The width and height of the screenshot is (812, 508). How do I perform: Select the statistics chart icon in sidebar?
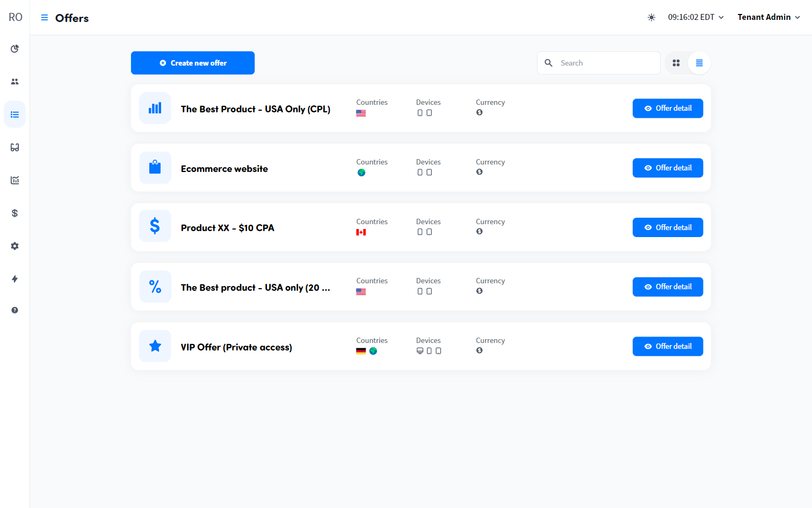coord(15,180)
